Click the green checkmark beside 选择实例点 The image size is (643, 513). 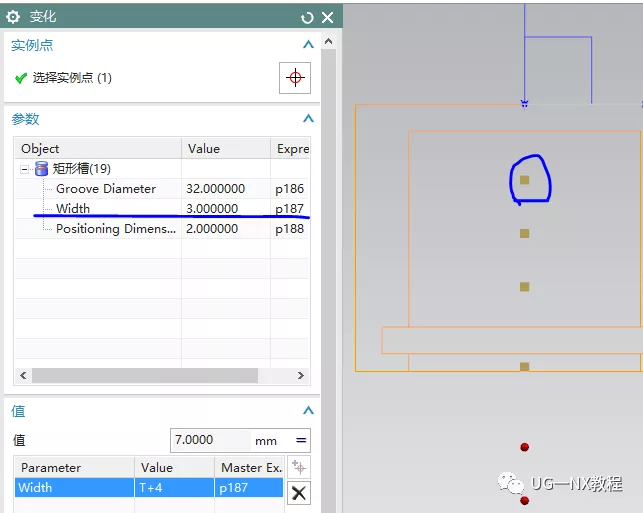pyautogui.click(x=20, y=78)
